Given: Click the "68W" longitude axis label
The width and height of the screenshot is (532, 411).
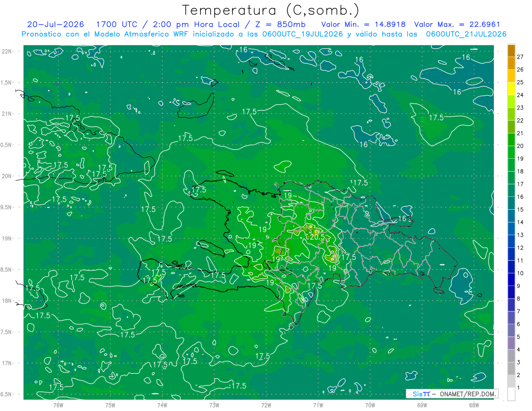Looking at the screenshot, I should pos(474,405).
